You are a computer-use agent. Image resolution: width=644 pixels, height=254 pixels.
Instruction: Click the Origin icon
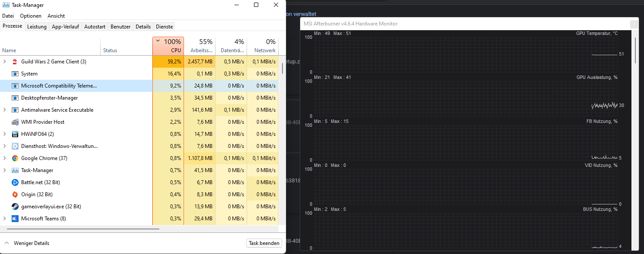tap(15, 194)
